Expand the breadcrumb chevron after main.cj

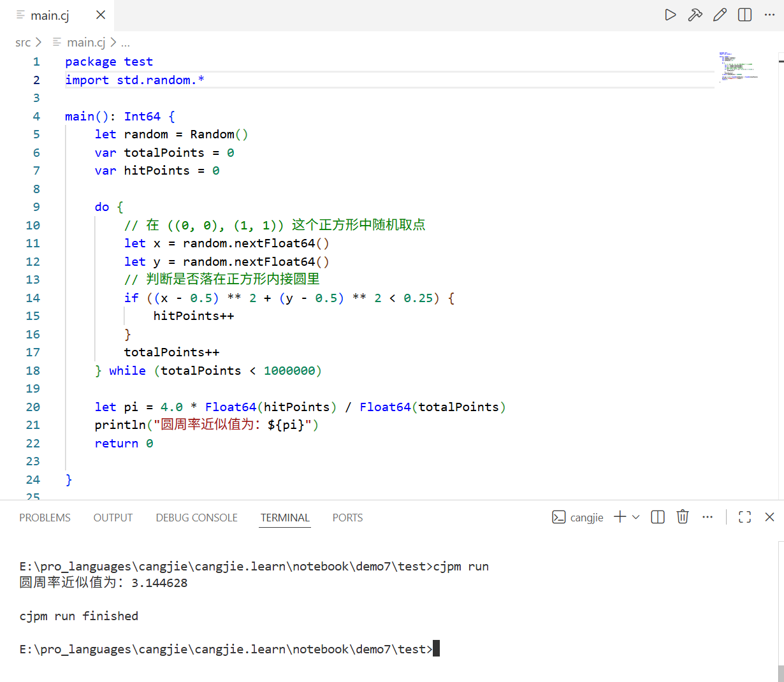[x=113, y=43]
